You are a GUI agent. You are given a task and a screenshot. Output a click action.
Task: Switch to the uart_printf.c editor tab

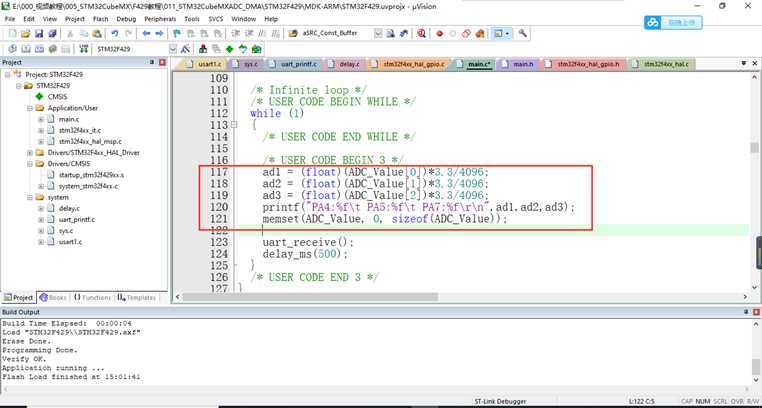click(x=294, y=64)
